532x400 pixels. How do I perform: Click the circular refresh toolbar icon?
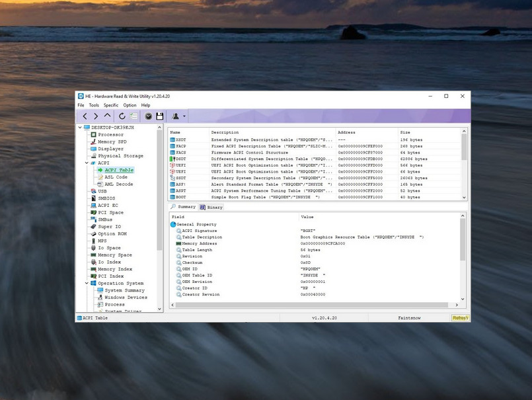coord(122,116)
